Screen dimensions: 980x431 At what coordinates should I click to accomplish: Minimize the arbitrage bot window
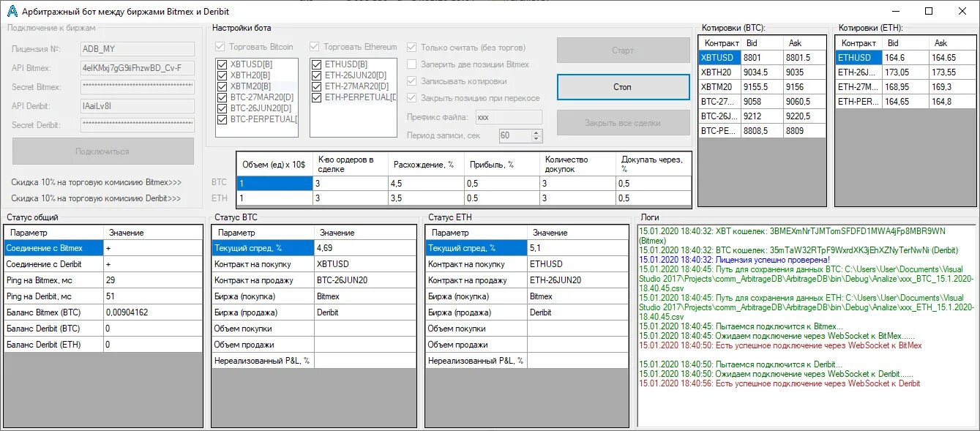[896, 11]
